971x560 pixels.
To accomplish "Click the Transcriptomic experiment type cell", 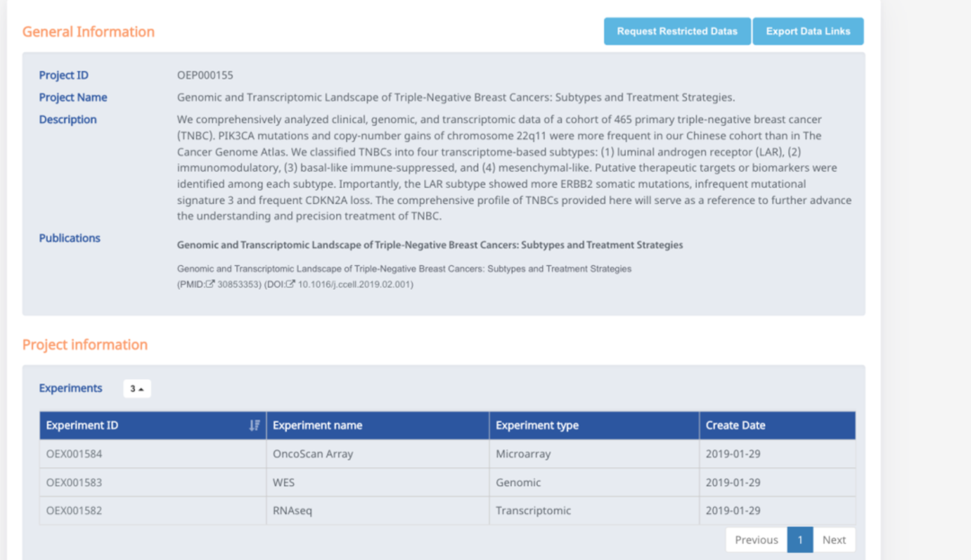I will (x=594, y=511).
